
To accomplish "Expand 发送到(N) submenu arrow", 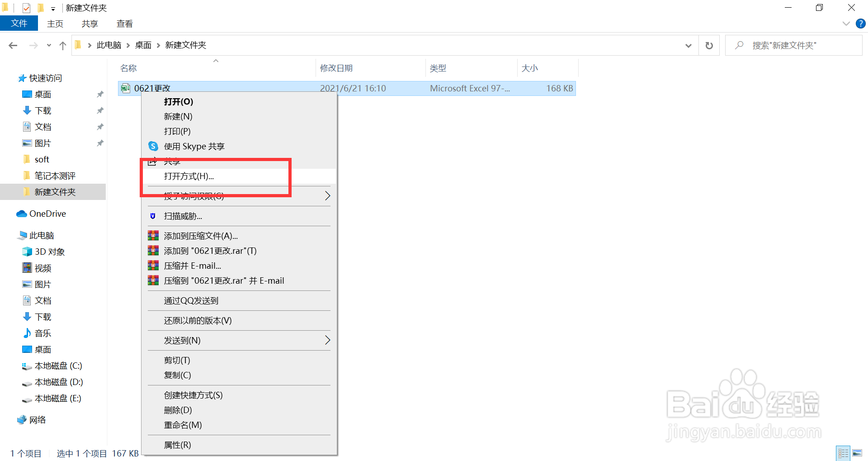I will (327, 340).
